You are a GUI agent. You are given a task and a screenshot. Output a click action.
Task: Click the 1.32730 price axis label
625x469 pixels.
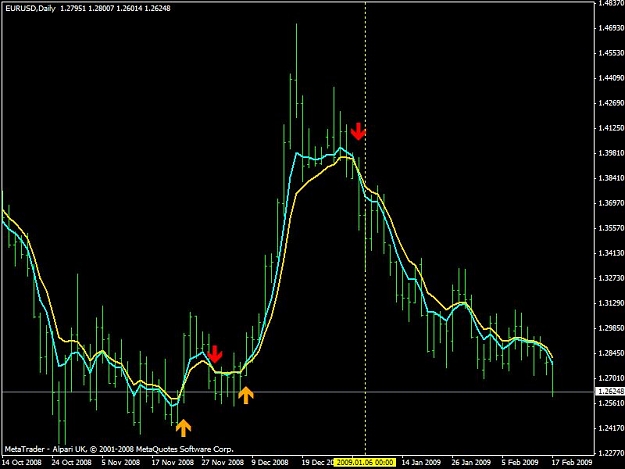611,278
